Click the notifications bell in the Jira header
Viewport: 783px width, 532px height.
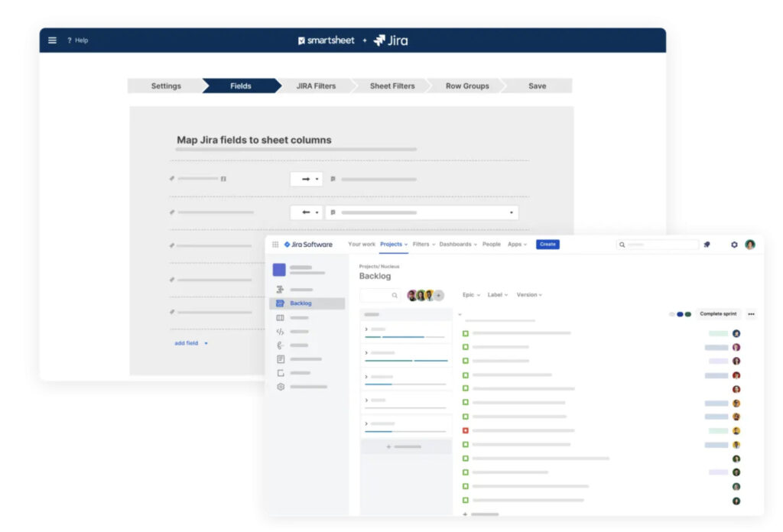pyautogui.click(x=706, y=244)
